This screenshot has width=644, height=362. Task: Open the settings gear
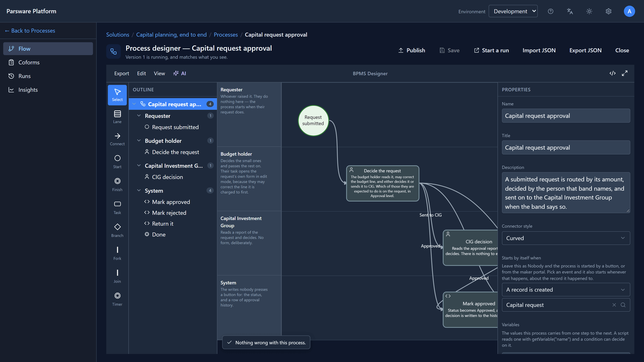pyautogui.click(x=609, y=11)
